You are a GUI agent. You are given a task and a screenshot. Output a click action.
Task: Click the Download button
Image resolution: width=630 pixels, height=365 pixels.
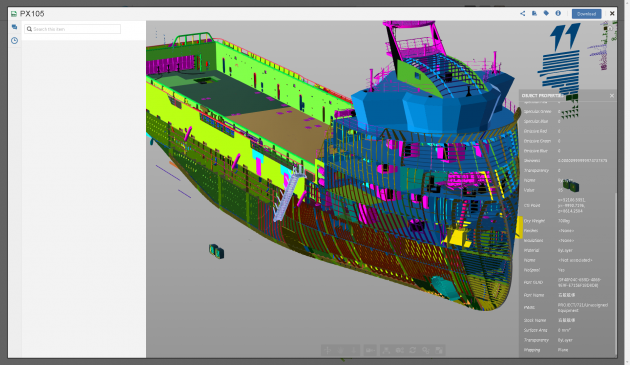click(x=587, y=14)
